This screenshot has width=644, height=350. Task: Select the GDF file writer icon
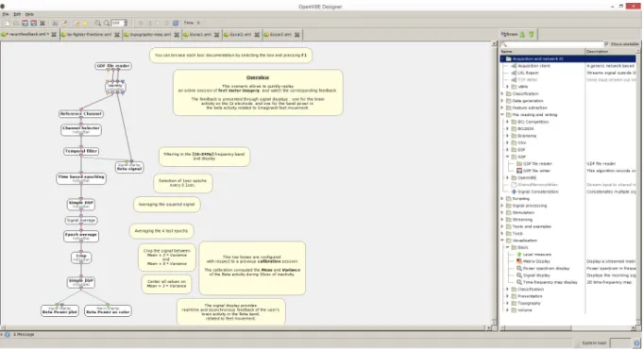519,171
